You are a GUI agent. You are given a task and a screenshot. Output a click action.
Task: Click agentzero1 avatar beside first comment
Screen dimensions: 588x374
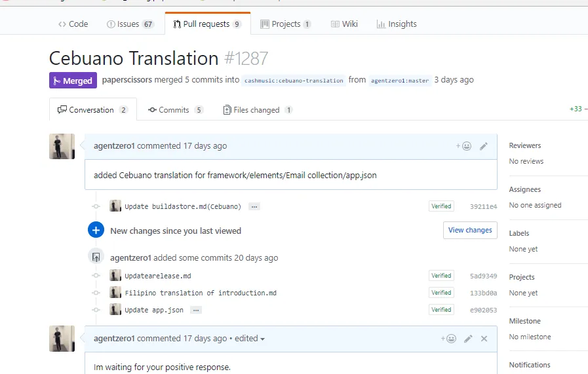click(62, 147)
